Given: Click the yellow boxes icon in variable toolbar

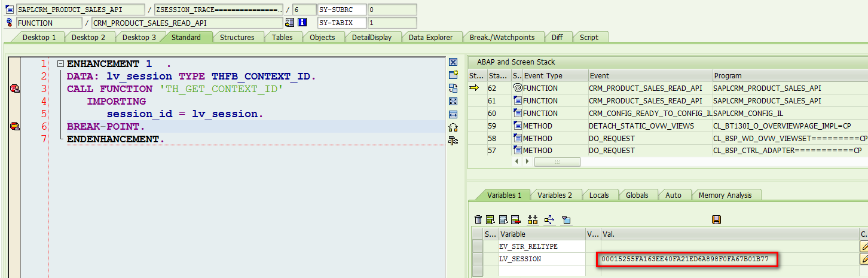Looking at the screenshot, I should click(x=533, y=219).
